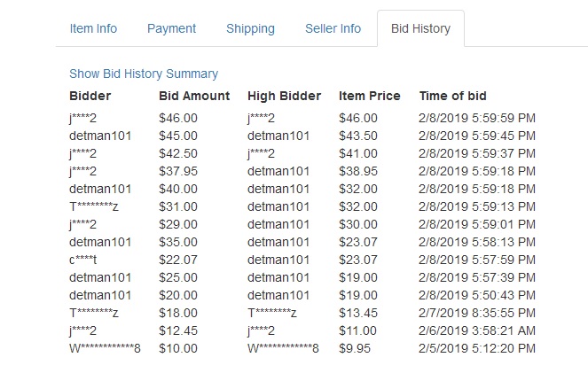Image resolution: width=588 pixels, height=373 pixels.
Task: Click the $43.50 item price
Action: [x=358, y=136]
